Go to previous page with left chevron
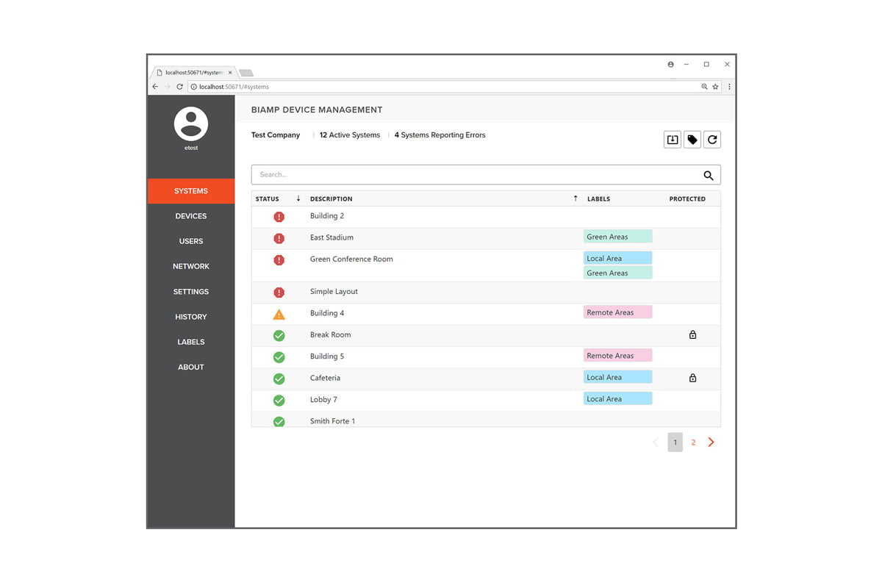Screen dimensions: 882x588 click(656, 442)
